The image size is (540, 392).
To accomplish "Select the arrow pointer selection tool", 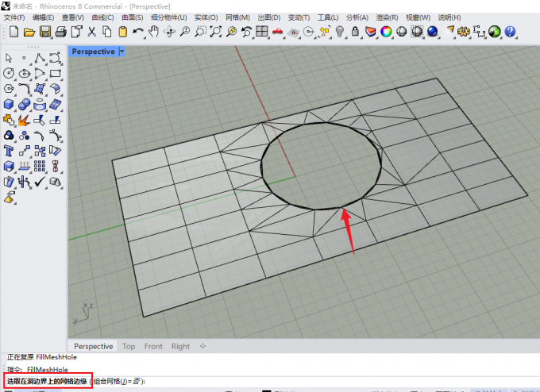I will click(9, 58).
